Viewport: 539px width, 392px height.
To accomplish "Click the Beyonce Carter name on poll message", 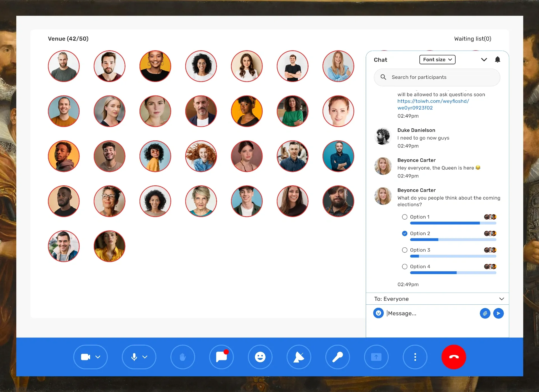I will pos(416,190).
